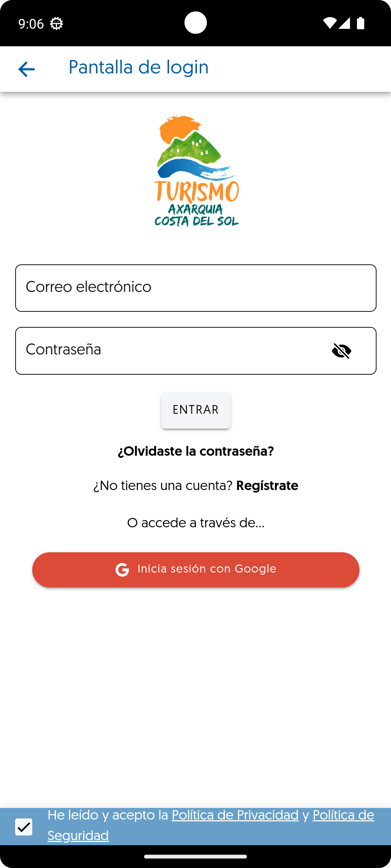
Task: Tap the battery status icon
Action: coord(360,23)
